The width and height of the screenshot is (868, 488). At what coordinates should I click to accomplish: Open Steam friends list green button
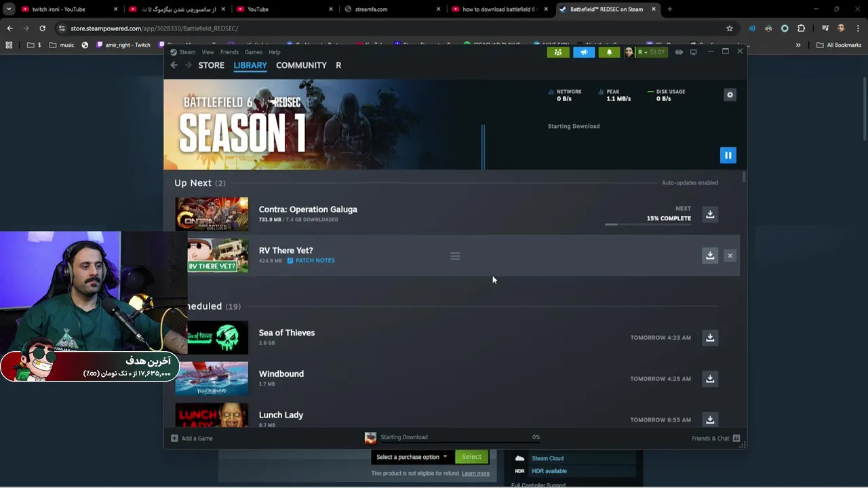558,52
